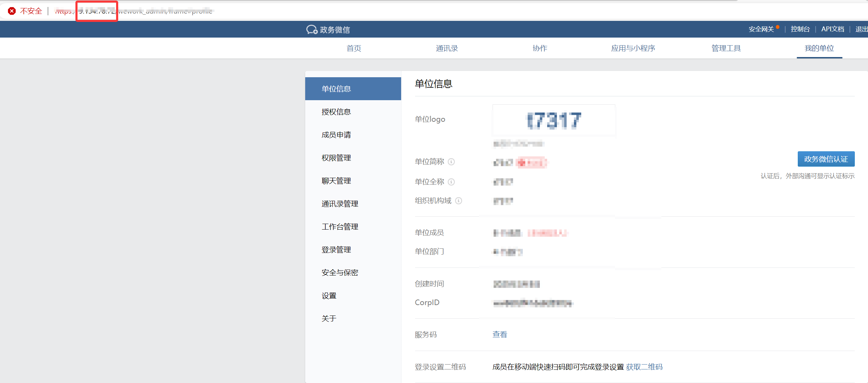Open the 通讯录 tab
The height and width of the screenshot is (383, 868).
[447, 48]
